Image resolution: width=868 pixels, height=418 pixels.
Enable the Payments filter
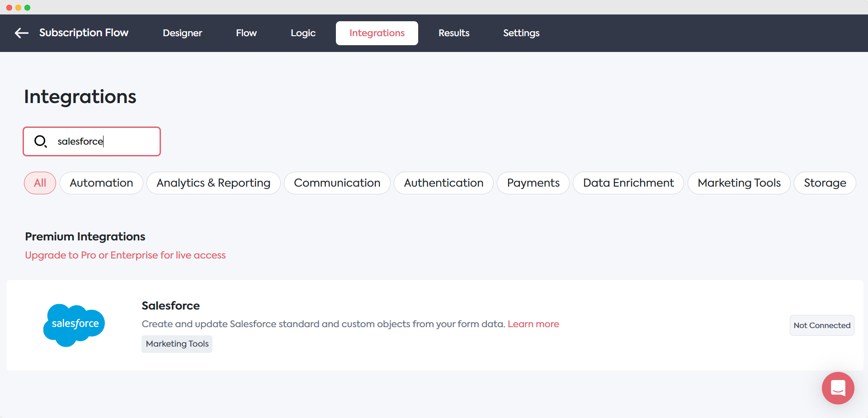pyautogui.click(x=533, y=183)
